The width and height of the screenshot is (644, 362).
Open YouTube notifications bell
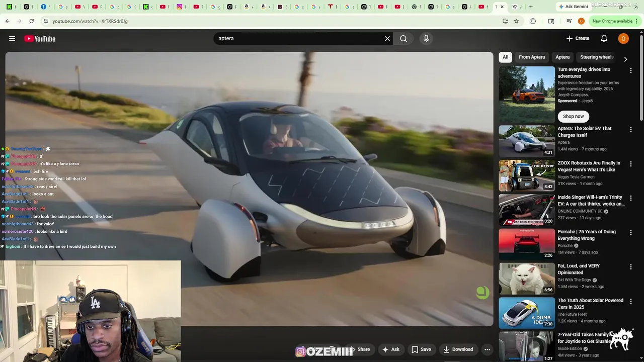tap(604, 39)
